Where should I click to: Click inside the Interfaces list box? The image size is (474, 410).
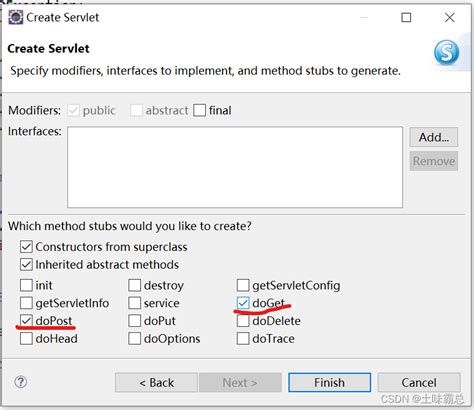235,167
